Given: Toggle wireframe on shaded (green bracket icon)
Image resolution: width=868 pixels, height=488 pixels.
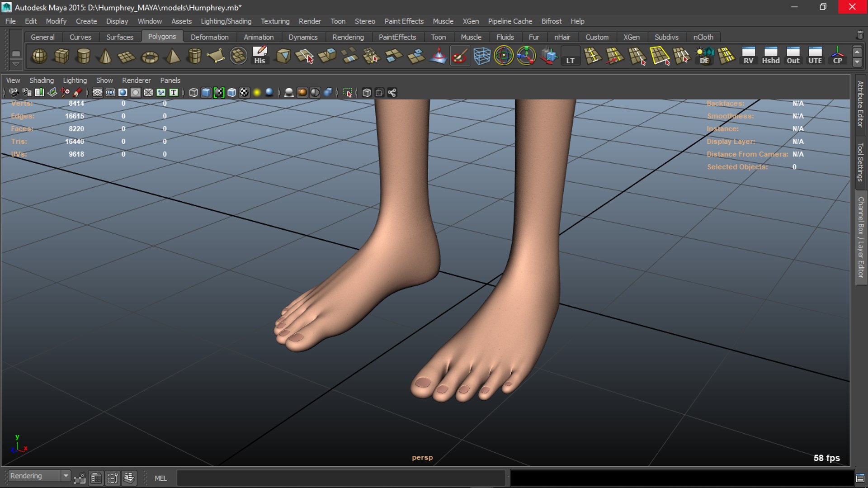Looking at the screenshot, I should pyautogui.click(x=219, y=93).
